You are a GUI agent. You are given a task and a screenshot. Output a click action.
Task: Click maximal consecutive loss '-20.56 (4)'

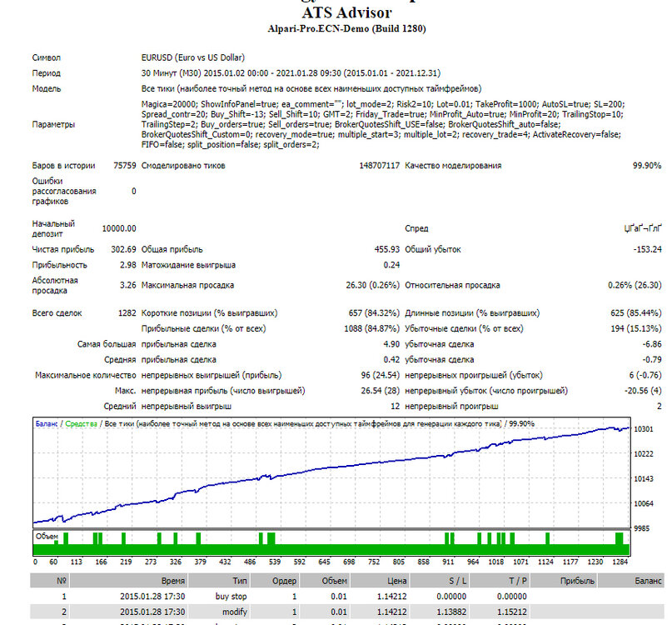pos(643,391)
